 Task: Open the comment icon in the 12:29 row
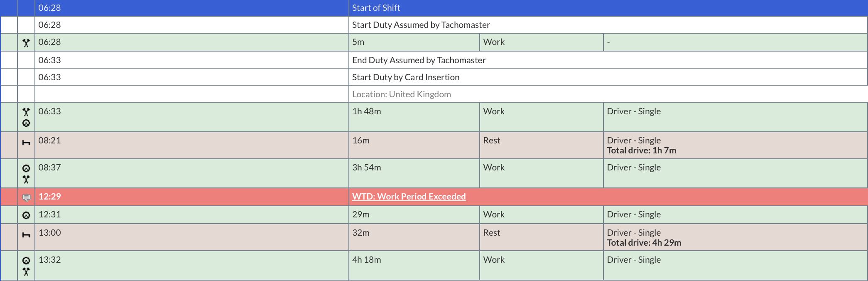click(26, 197)
